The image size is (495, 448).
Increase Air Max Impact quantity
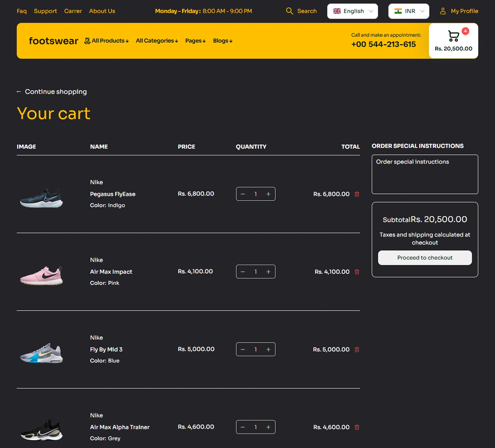point(268,272)
